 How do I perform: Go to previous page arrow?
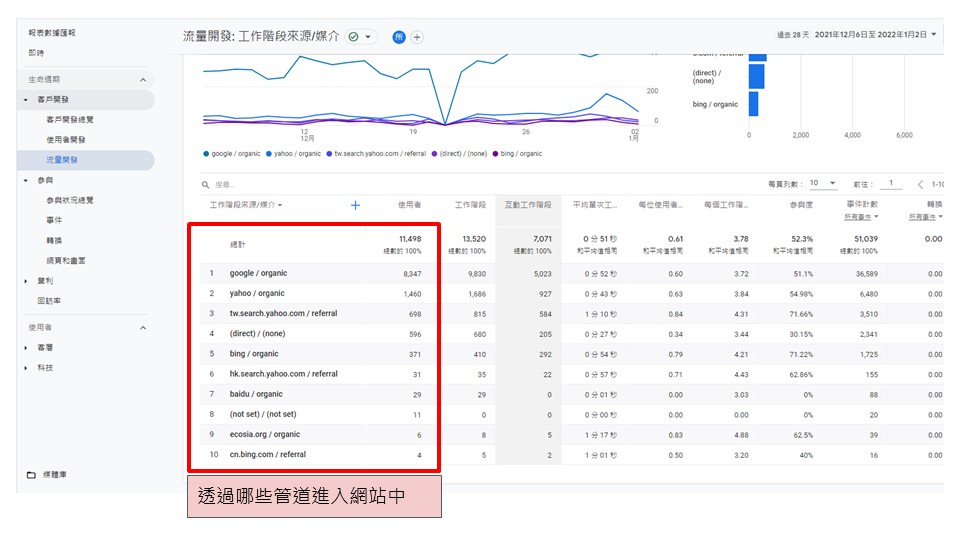tap(920, 184)
